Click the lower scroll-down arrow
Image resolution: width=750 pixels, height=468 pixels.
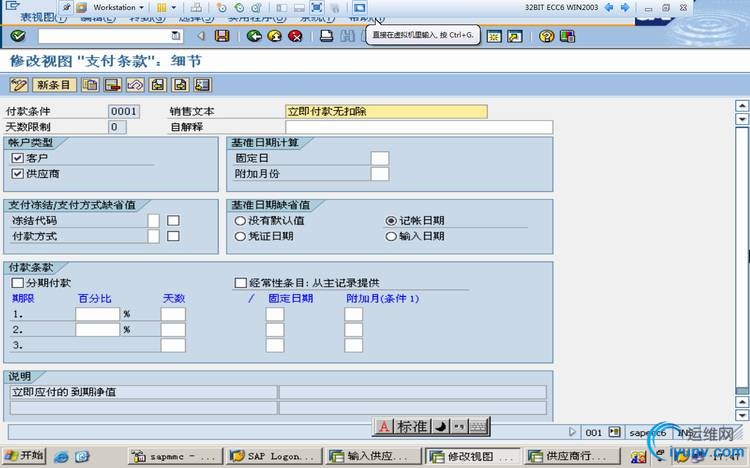(x=742, y=415)
